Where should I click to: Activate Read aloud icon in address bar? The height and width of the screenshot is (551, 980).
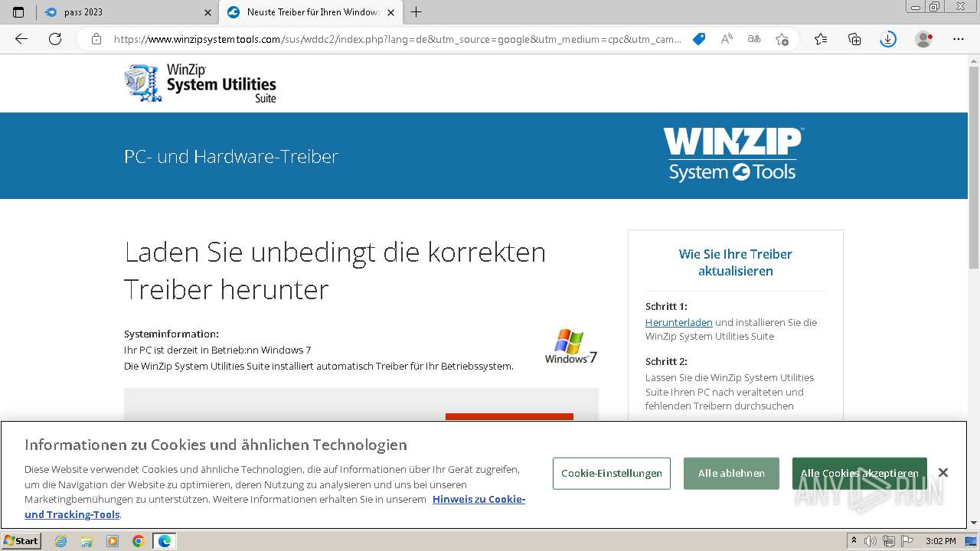(x=727, y=39)
